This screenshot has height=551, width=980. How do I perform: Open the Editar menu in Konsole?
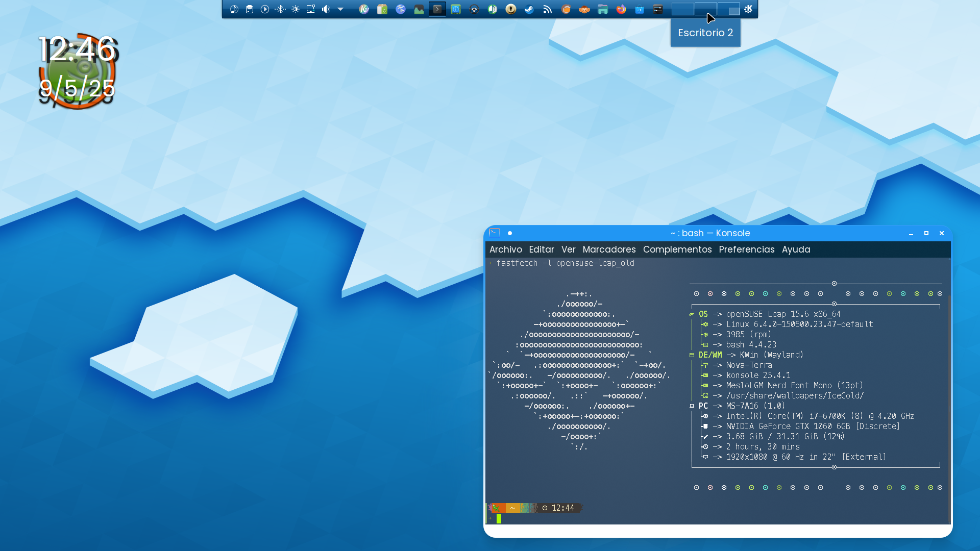541,249
